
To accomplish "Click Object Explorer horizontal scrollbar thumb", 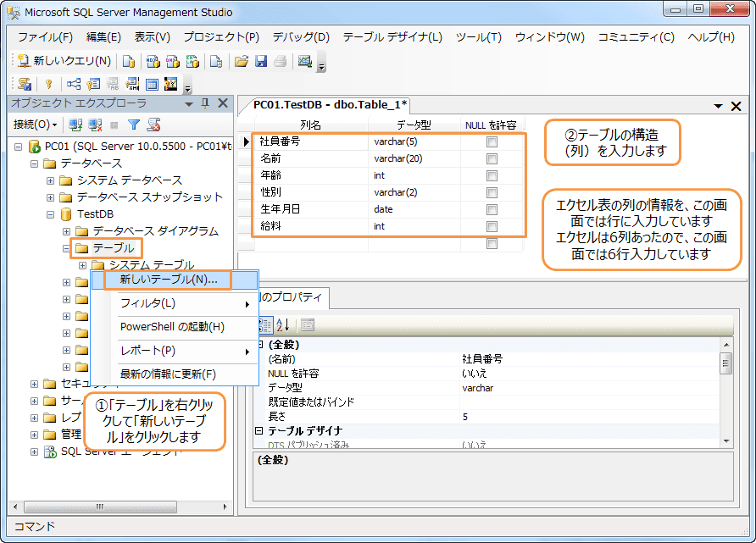I will [100, 507].
